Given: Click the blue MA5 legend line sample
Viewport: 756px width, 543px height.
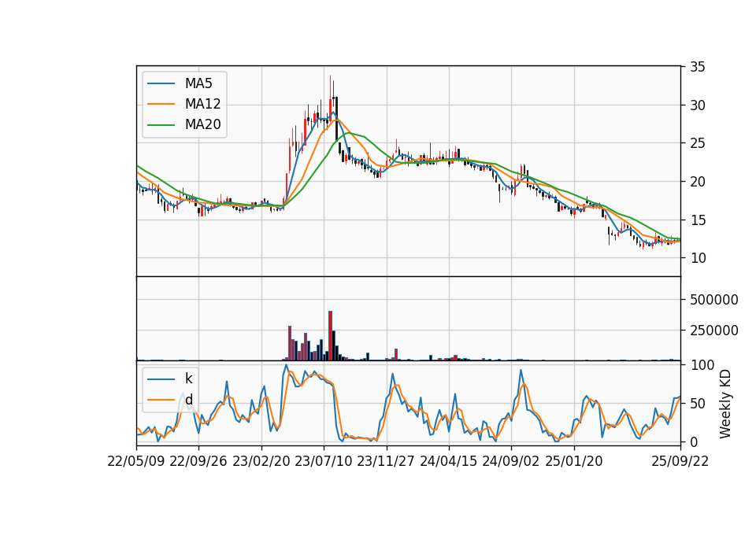Looking at the screenshot, I should [161, 83].
